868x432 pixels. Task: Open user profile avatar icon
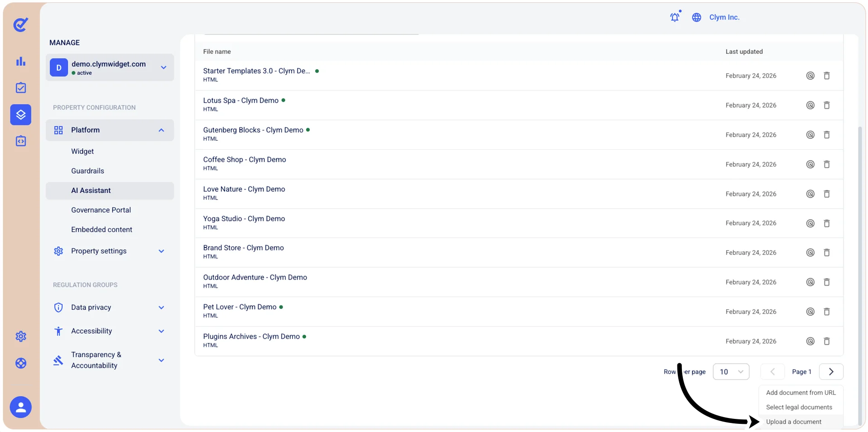(x=21, y=407)
